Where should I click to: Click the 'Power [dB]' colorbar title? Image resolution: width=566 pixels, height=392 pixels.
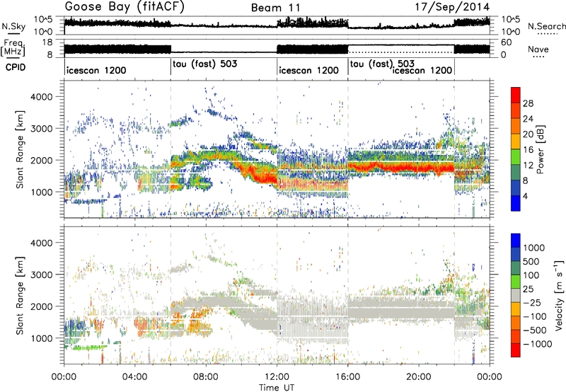click(540, 149)
